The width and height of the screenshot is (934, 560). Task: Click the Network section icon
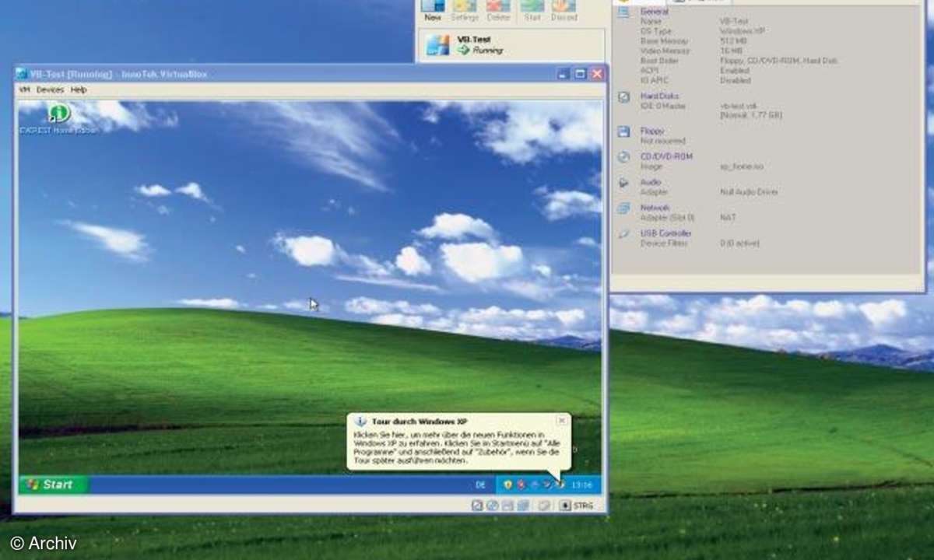623,208
